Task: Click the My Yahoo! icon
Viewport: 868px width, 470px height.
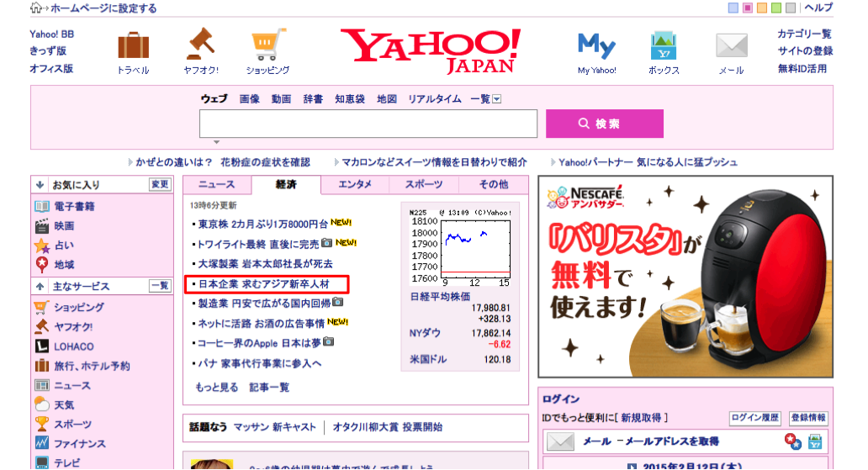Action: coord(596,45)
